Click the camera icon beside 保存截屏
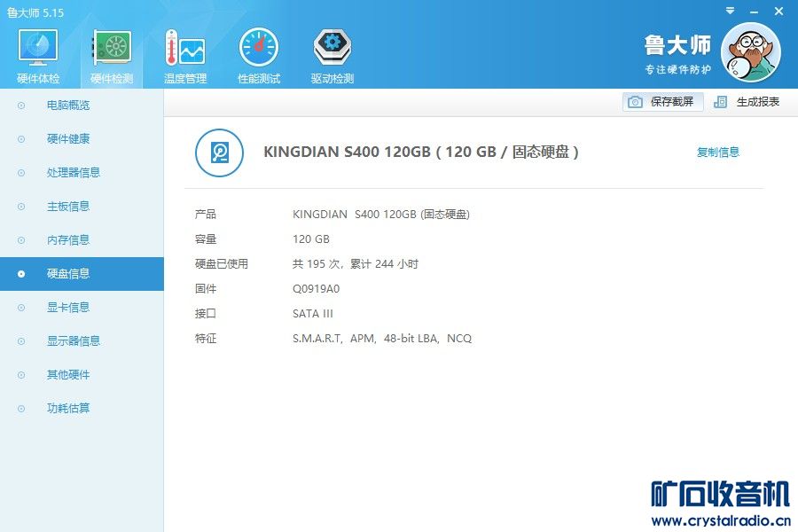This screenshot has width=798, height=532. 635,102
